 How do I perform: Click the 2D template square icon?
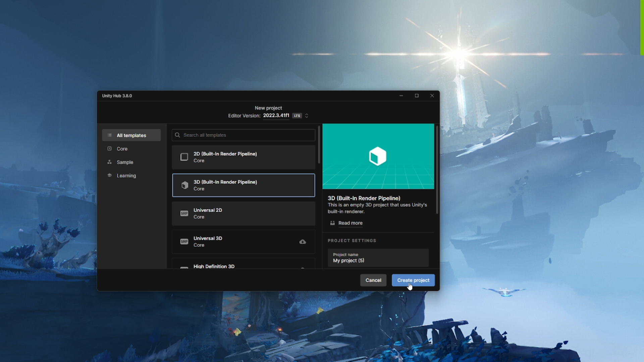click(184, 157)
